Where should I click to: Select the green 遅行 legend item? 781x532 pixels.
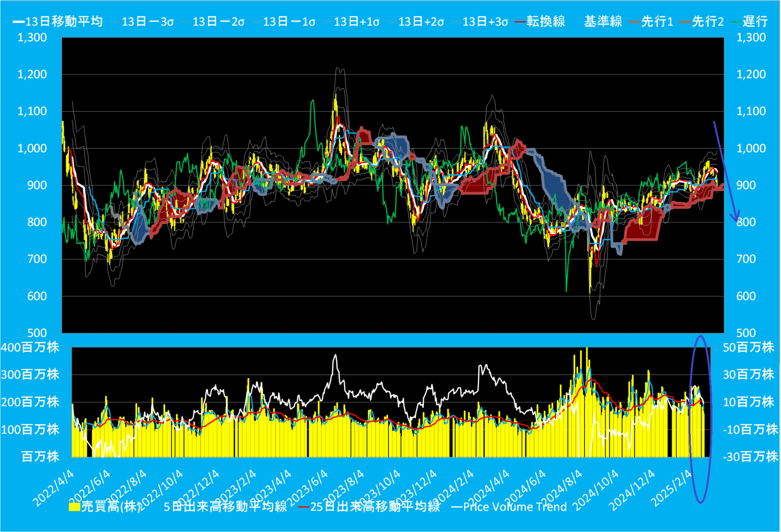(x=749, y=21)
